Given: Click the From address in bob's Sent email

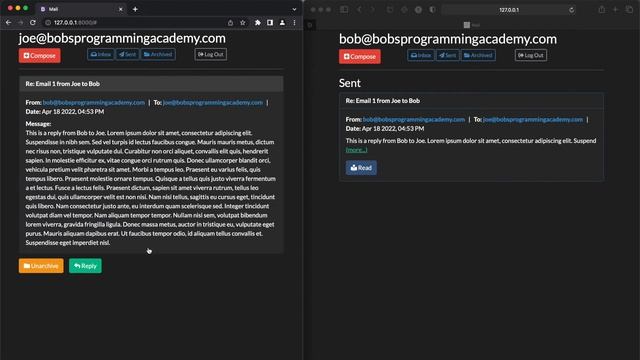Looking at the screenshot, I should click(x=414, y=120).
